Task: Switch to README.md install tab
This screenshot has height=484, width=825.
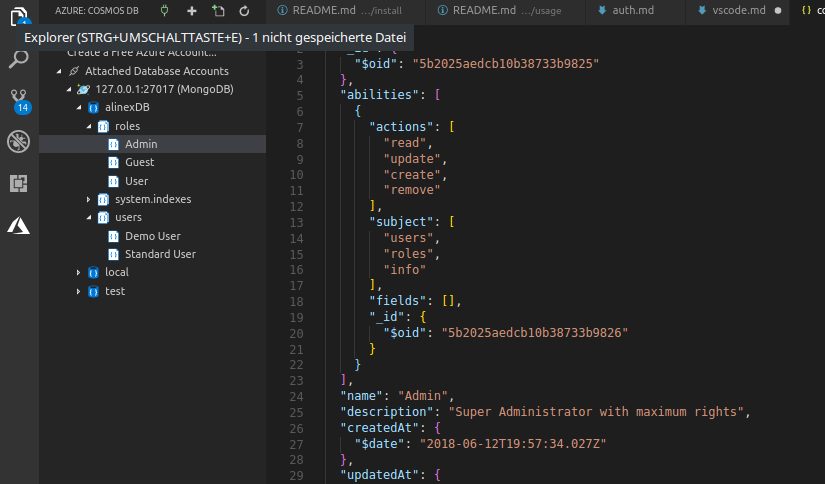Action: 346,11
